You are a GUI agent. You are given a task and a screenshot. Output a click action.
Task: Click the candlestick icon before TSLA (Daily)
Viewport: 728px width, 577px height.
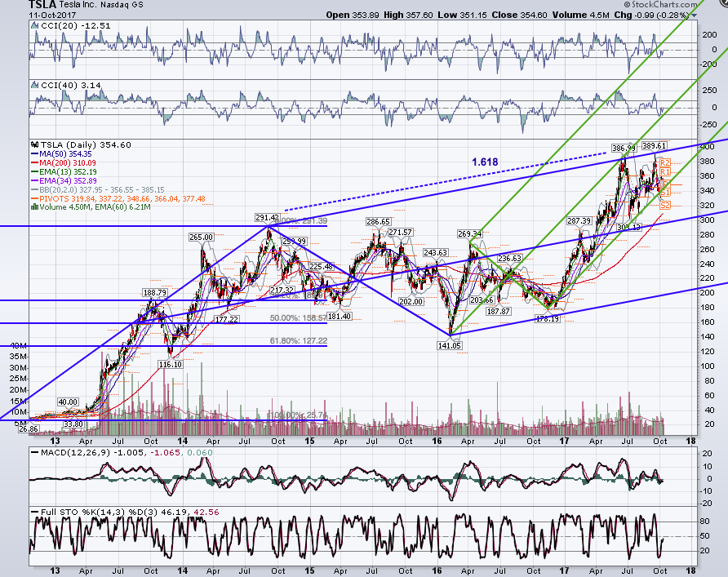point(34,144)
